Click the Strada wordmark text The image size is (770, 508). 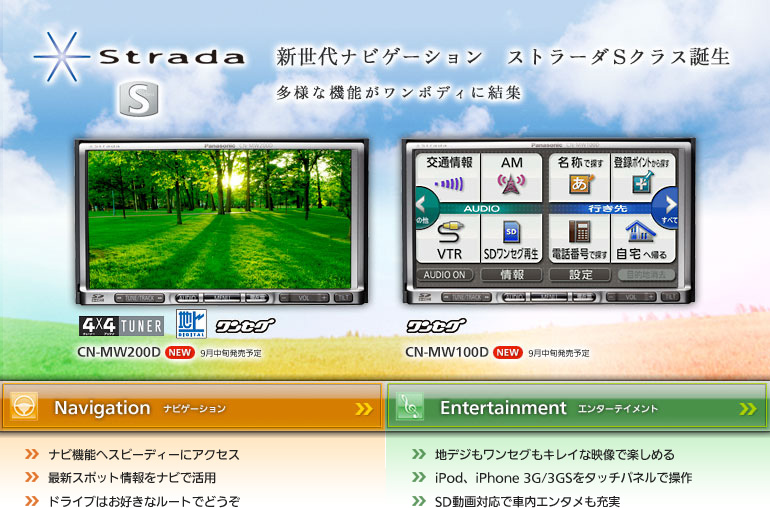click(x=171, y=57)
